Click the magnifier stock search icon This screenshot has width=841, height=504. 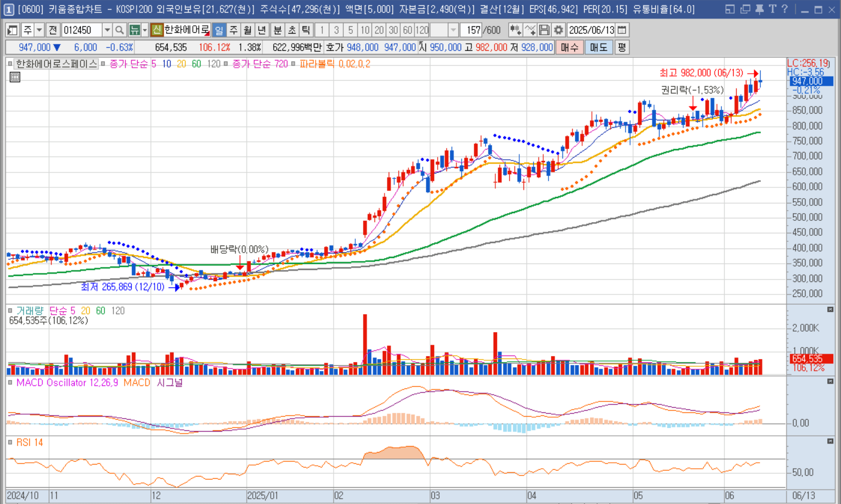(x=120, y=30)
